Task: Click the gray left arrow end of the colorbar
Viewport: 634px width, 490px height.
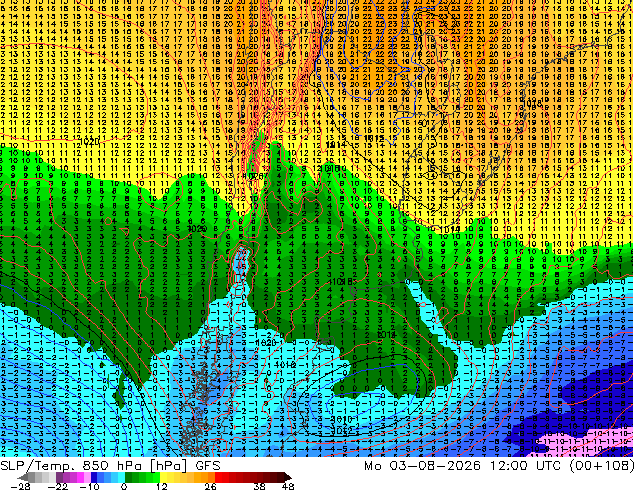Action: [22, 477]
